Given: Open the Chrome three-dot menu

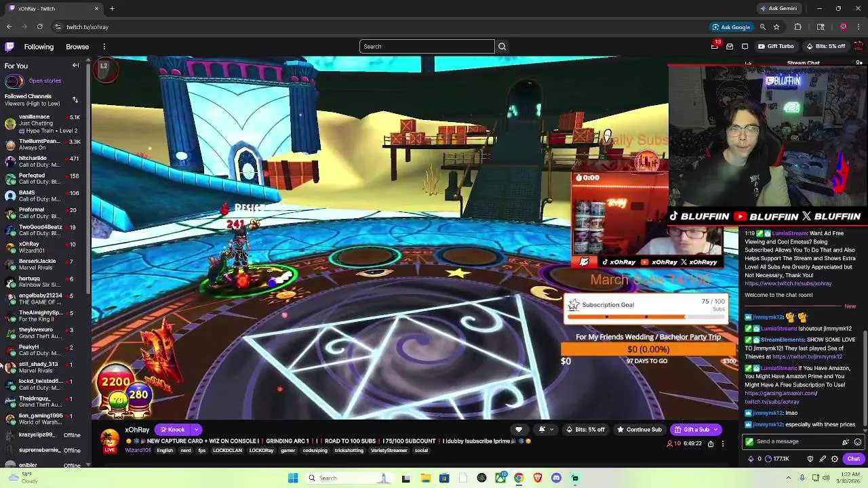Looking at the screenshot, I should [859, 27].
